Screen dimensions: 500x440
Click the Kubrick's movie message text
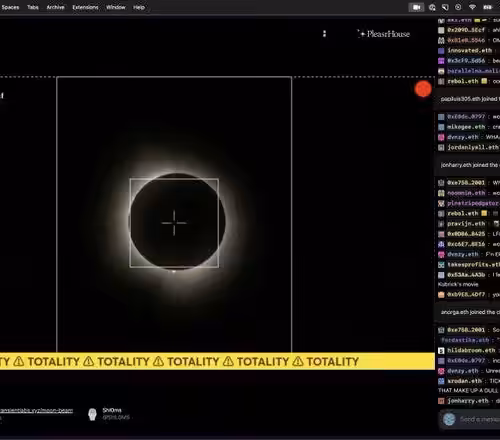(x=458, y=284)
